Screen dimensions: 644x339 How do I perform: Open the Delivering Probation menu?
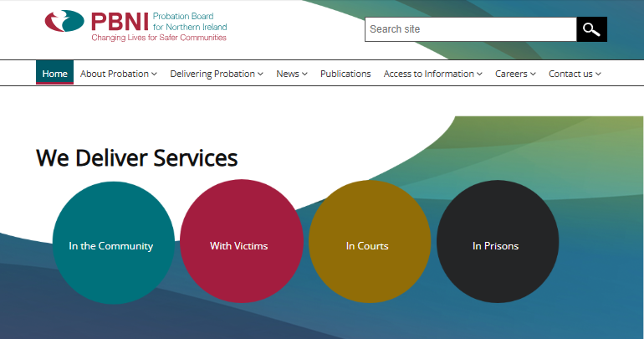[x=212, y=74]
